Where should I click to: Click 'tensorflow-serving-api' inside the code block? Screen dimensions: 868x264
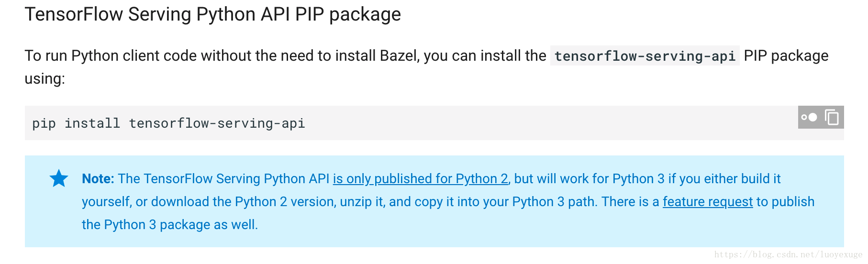217,123
